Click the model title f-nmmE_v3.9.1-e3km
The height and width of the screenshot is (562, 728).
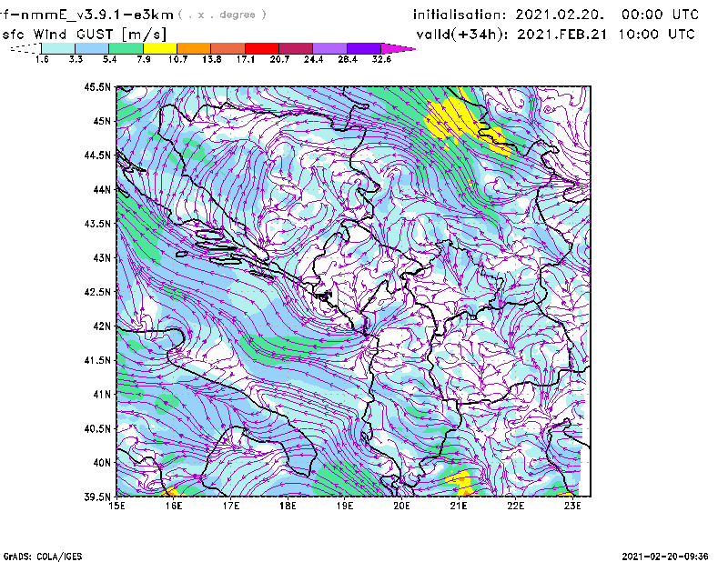pos(86,15)
